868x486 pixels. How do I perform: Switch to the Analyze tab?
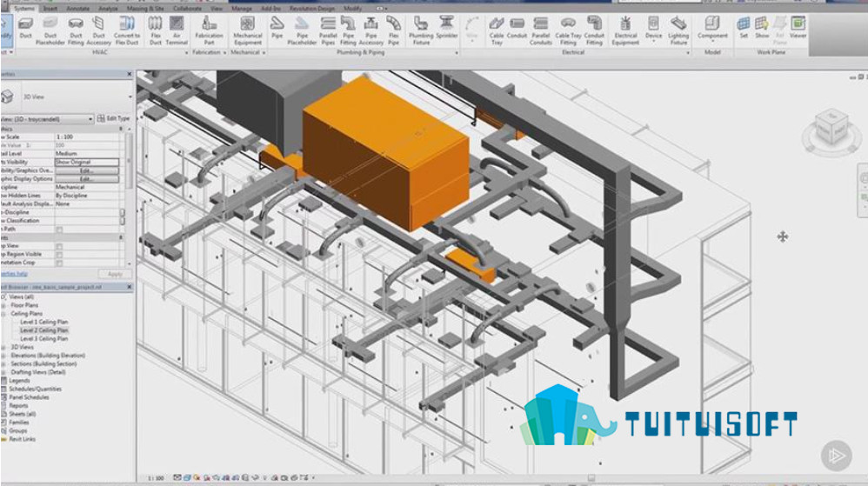pyautogui.click(x=108, y=9)
